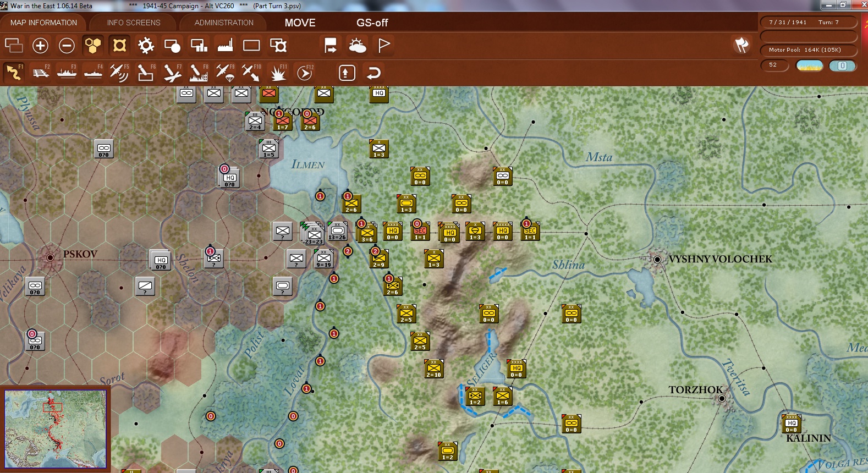The image size is (868, 473).
Task: Select the 3=6 Soviet unit
Action: pyautogui.click(x=367, y=233)
